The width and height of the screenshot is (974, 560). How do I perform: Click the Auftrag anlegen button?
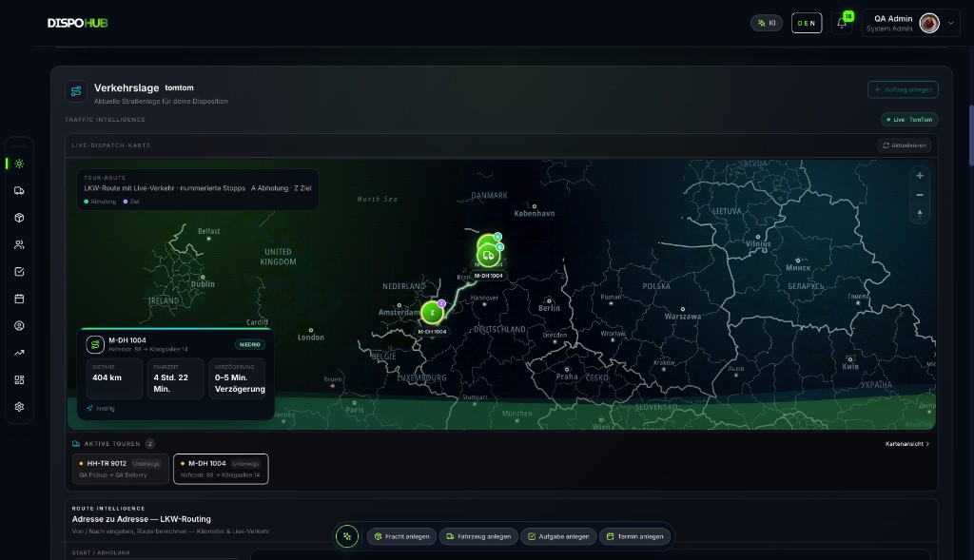click(x=903, y=89)
